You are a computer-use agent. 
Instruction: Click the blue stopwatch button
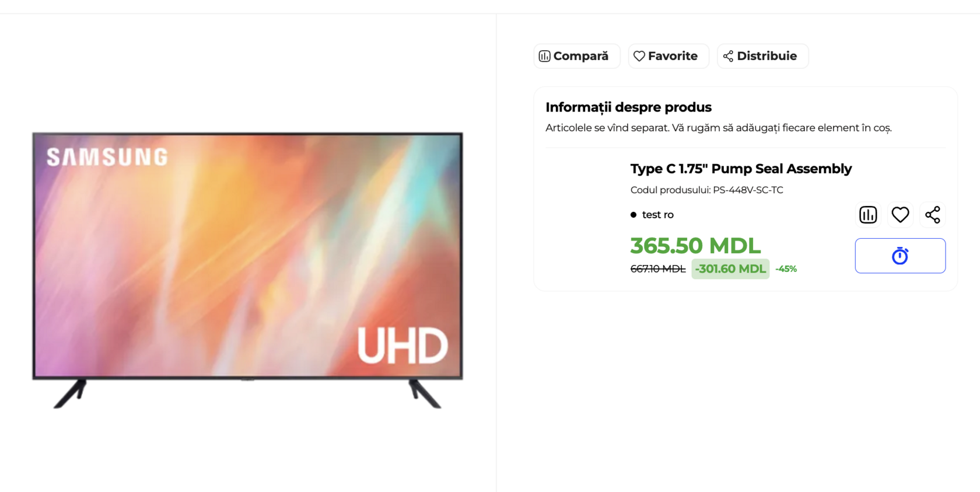[x=900, y=256]
